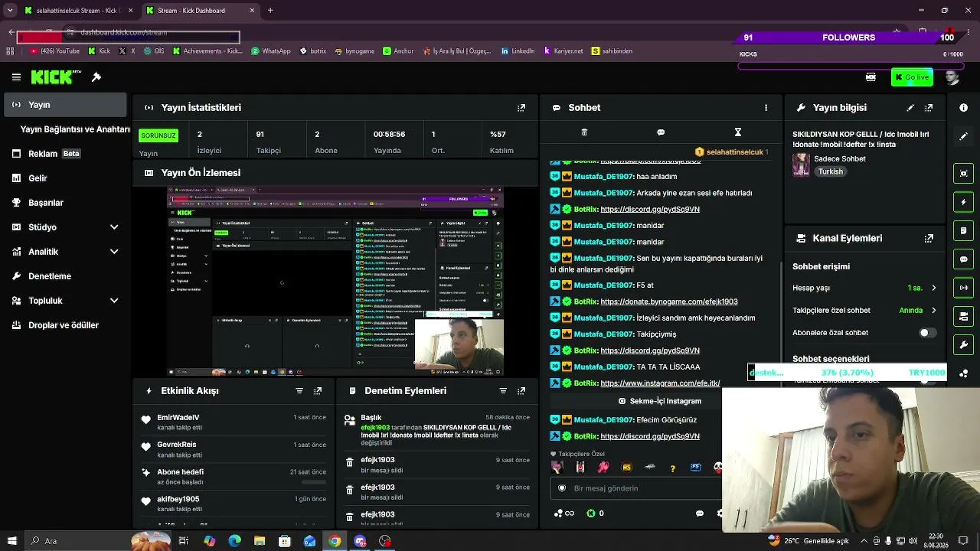Click the stream preview thumbnail

pos(335,282)
